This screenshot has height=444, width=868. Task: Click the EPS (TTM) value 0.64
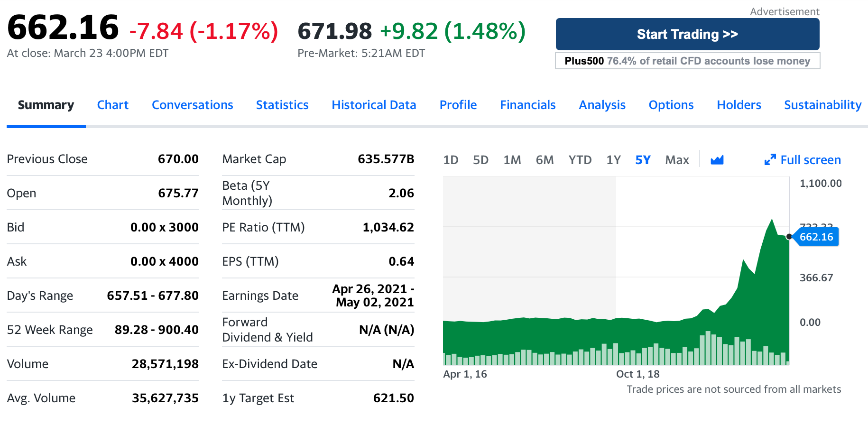(401, 261)
